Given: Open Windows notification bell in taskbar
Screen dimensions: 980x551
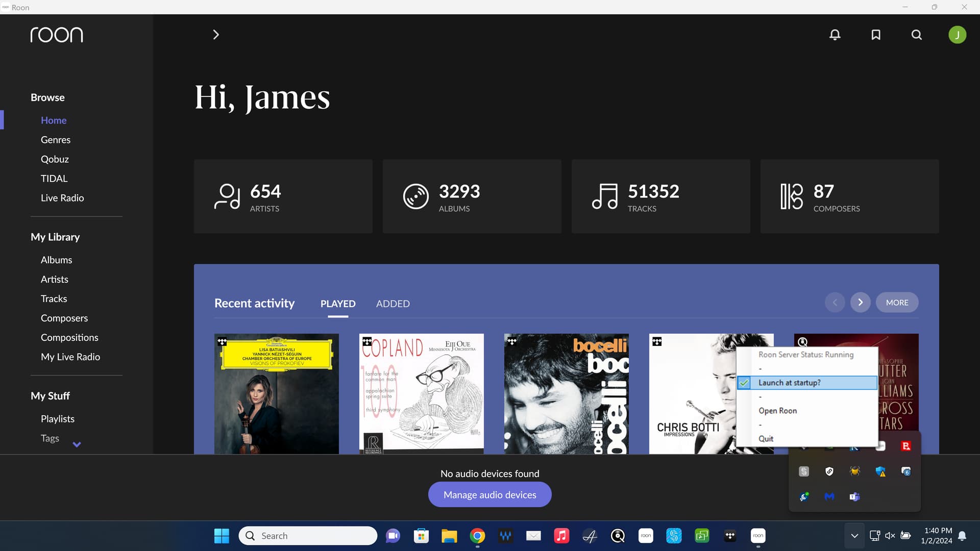Looking at the screenshot, I should point(962,536).
